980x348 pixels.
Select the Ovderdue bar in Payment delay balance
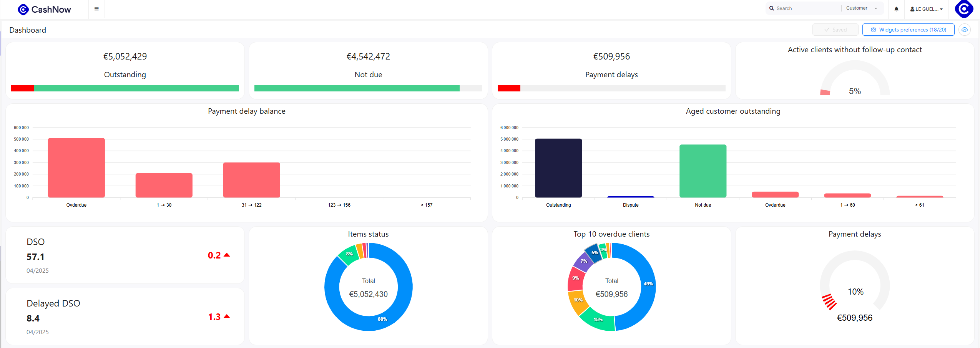[76, 168]
